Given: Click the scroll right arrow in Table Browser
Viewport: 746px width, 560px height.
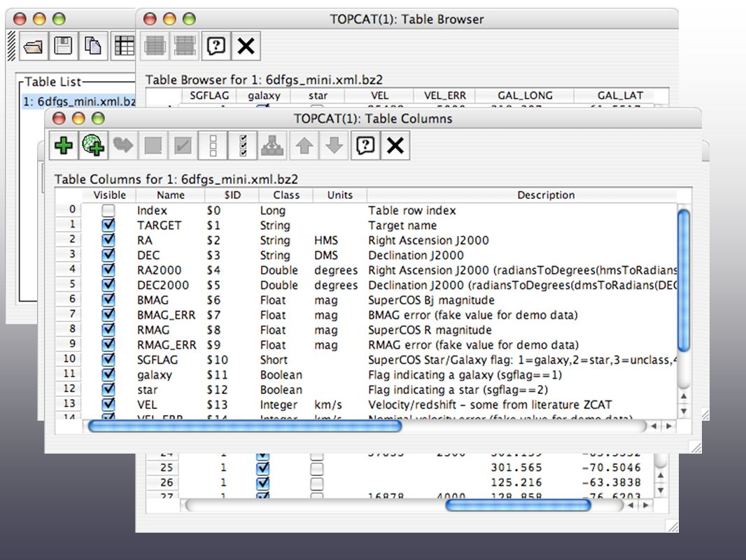Looking at the screenshot, I should point(646,505).
